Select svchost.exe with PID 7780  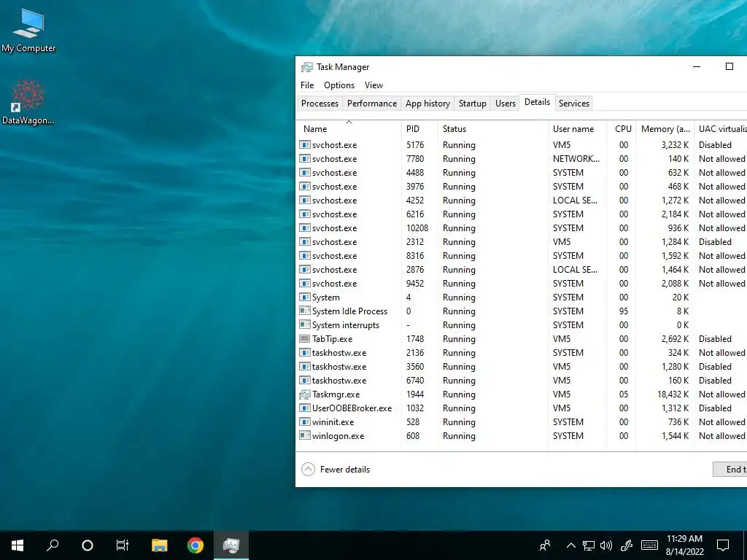[x=522, y=158]
